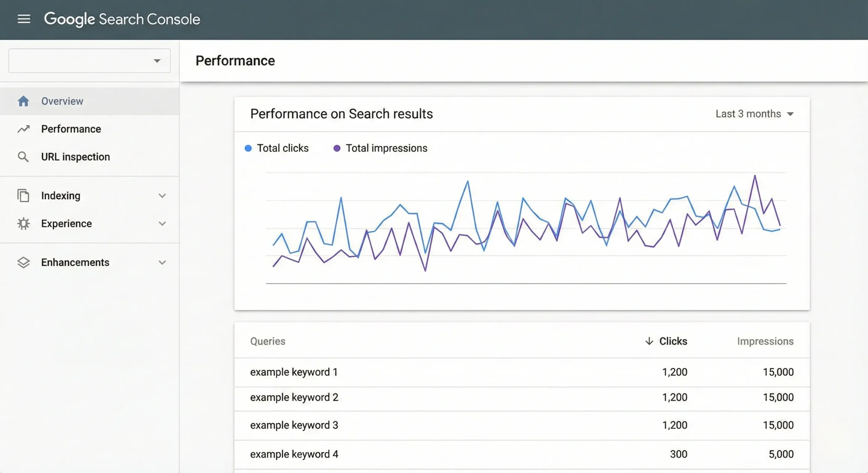This screenshot has width=868, height=473.
Task: Click the sort arrow next to Clicks
Action: tap(649, 341)
